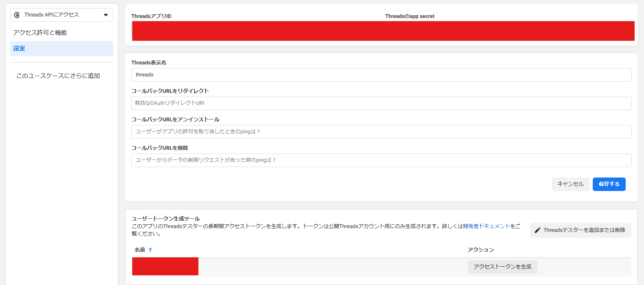644x285 pixels.
Task: Open the 開発者ドキュメント link
Action: pos(487,226)
